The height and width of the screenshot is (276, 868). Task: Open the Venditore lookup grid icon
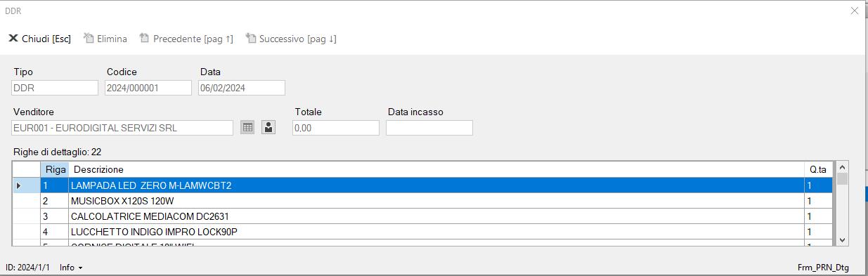247,127
